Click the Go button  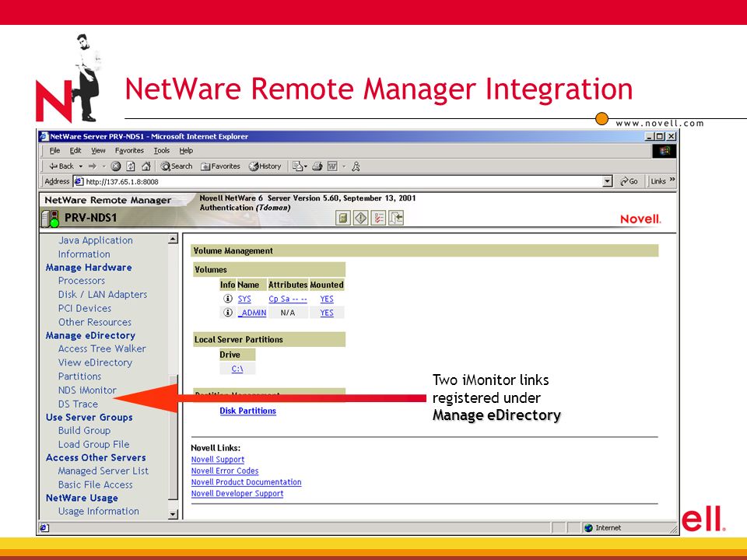coord(629,181)
